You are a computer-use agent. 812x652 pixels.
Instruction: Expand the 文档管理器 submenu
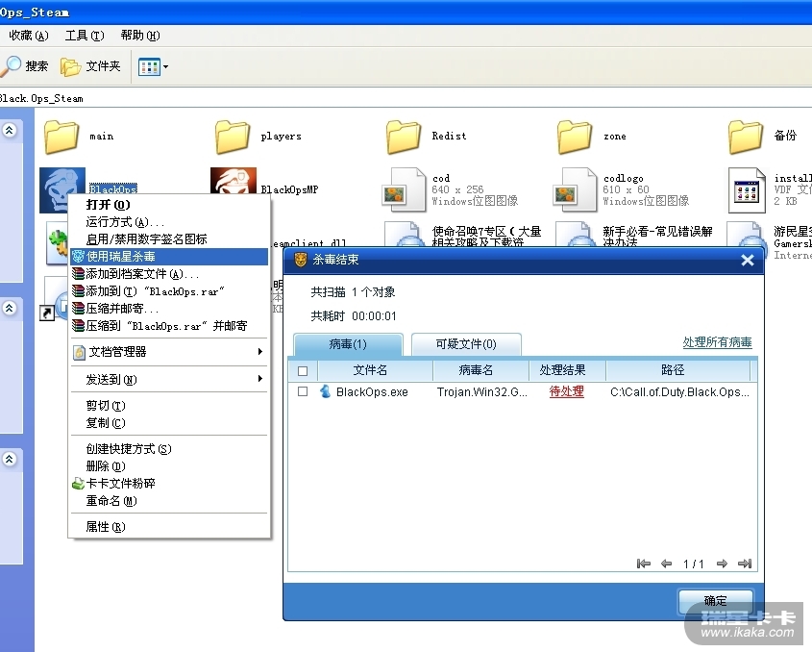click(x=260, y=351)
